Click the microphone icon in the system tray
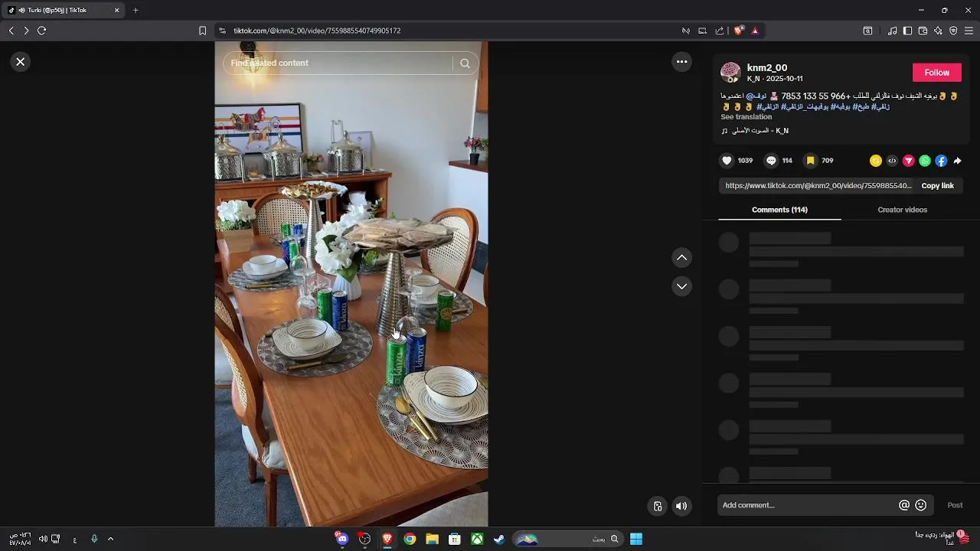980x551 pixels. tap(94, 539)
